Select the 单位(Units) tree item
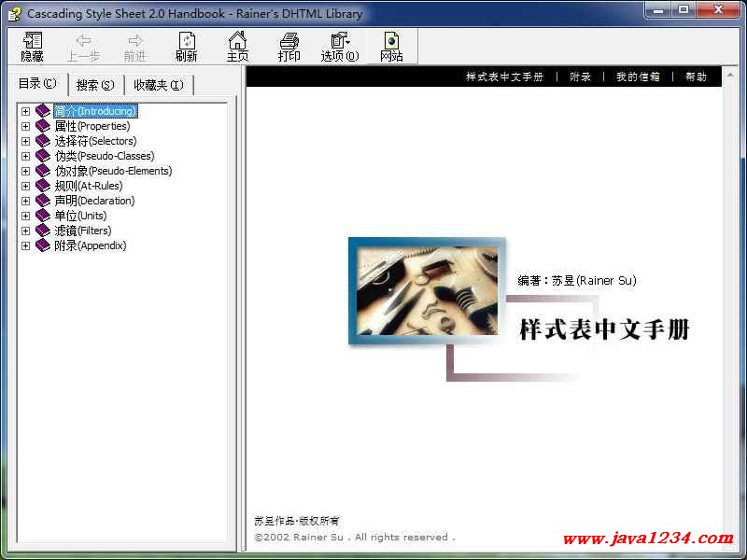Image resolution: width=747 pixels, height=560 pixels. (80, 216)
